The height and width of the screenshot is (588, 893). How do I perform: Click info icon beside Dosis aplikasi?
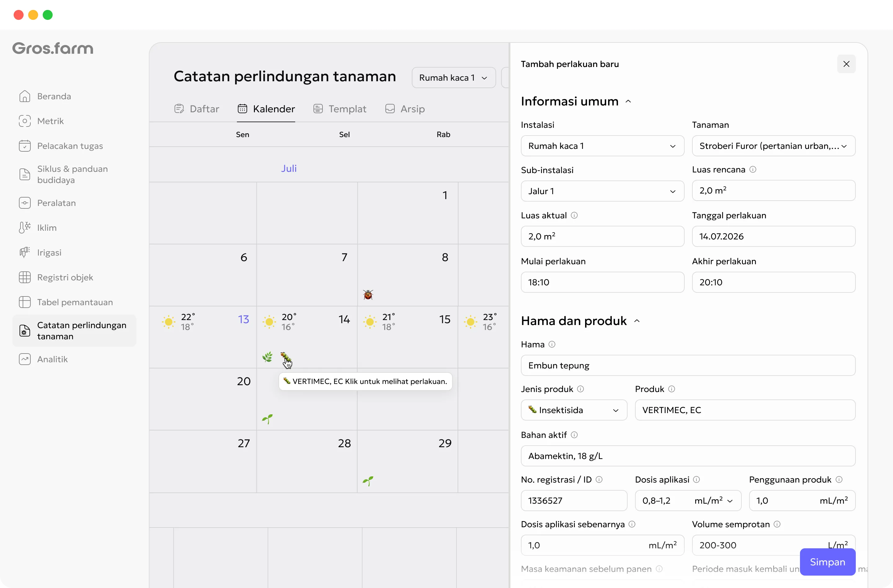696,479
